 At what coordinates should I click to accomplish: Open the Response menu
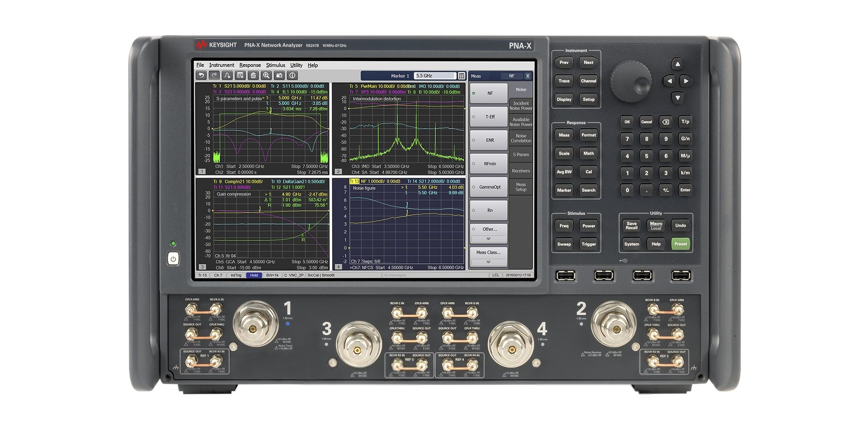250,65
